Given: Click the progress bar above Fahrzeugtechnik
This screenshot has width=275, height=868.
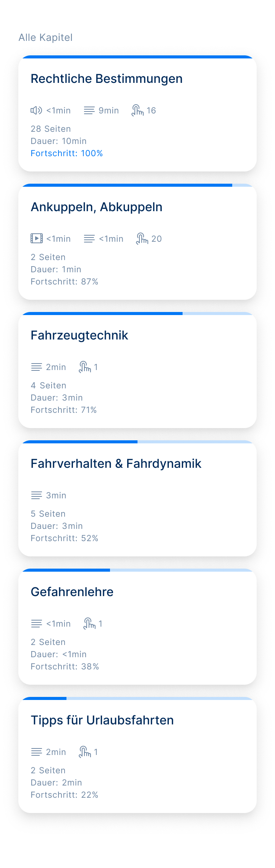Looking at the screenshot, I should [x=137, y=314].
